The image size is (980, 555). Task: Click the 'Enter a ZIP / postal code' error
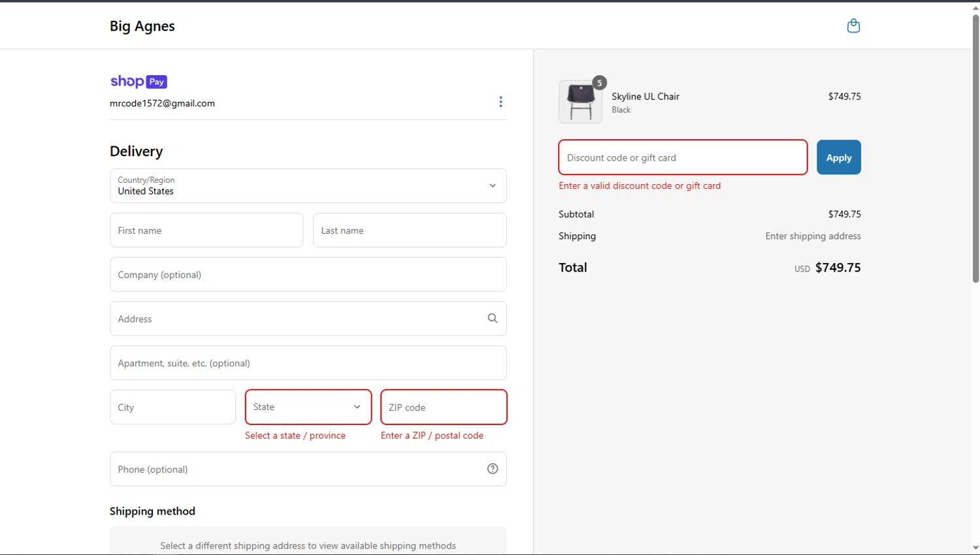pyautogui.click(x=432, y=436)
